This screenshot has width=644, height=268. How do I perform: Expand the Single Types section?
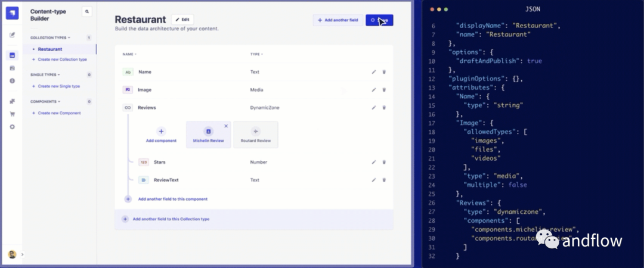coord(45,75)
